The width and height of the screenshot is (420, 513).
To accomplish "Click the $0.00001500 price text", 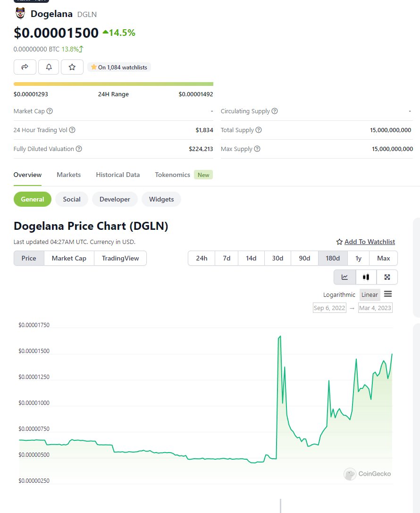I will tap(56, 33).
